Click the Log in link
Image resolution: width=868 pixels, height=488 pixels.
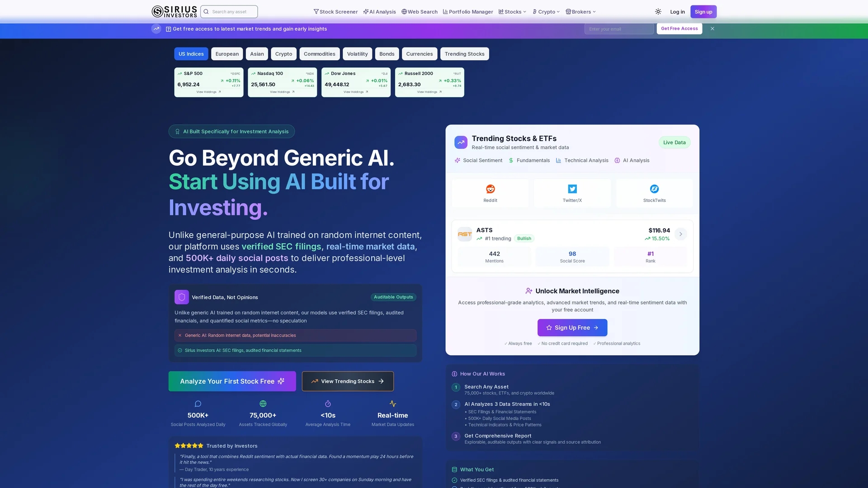pyautogui.click(x=677, y=12)
